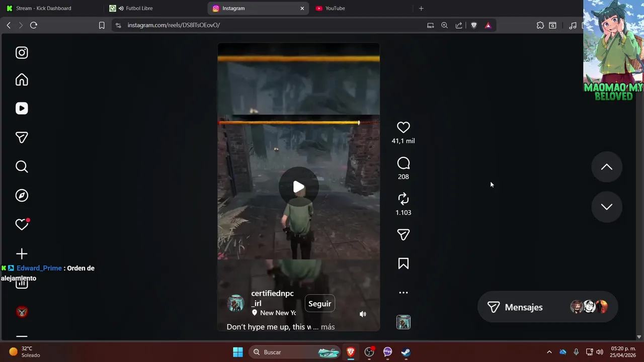Open the Windows Start menu
This screenshot has width=644, height=362.
[x=238, y=352]
